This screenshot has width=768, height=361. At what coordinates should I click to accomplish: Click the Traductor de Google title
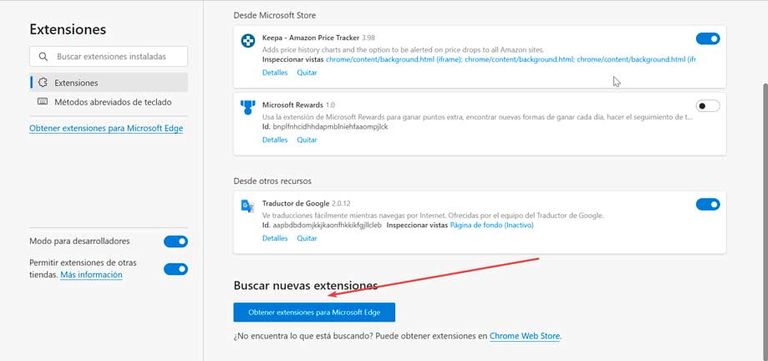coord(297,203)
